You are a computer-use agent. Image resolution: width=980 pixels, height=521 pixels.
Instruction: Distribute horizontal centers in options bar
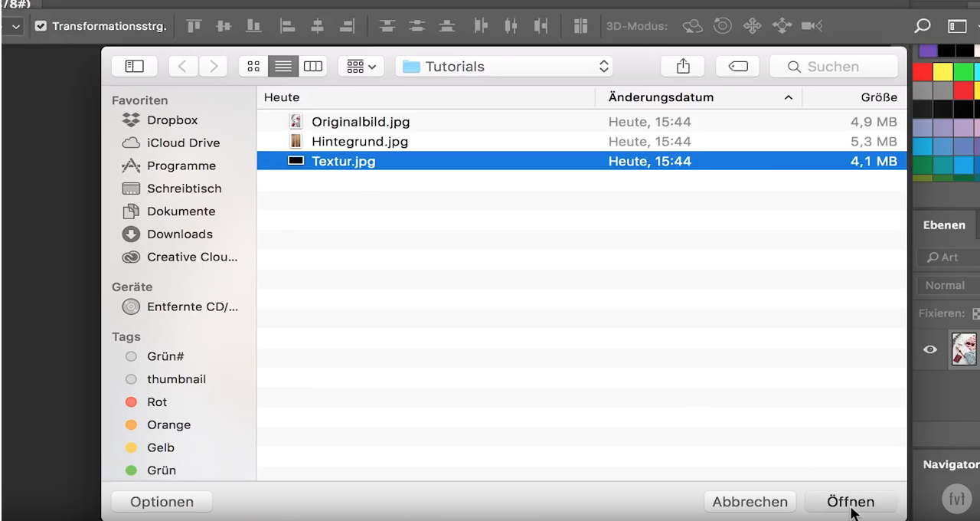click(x=511, y=26)
